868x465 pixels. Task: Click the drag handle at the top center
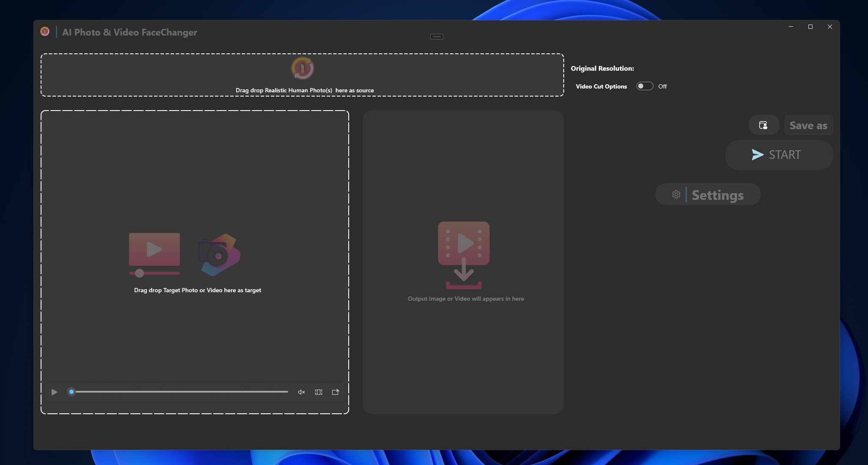click(437, 36)
